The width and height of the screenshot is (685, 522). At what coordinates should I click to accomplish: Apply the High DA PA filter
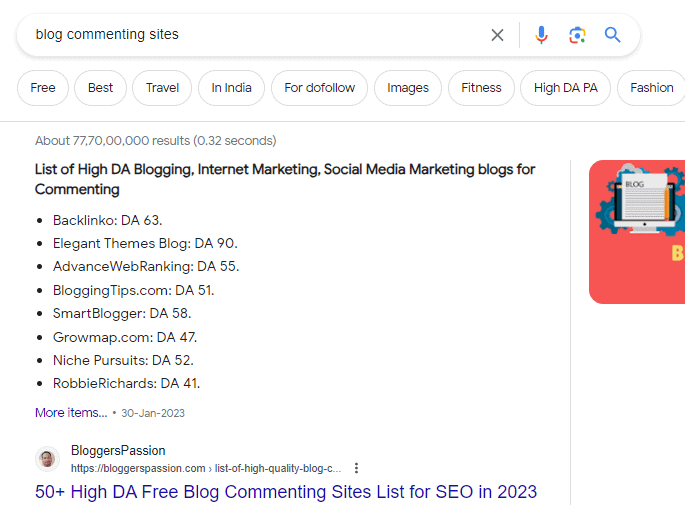[x=565, y=88]
